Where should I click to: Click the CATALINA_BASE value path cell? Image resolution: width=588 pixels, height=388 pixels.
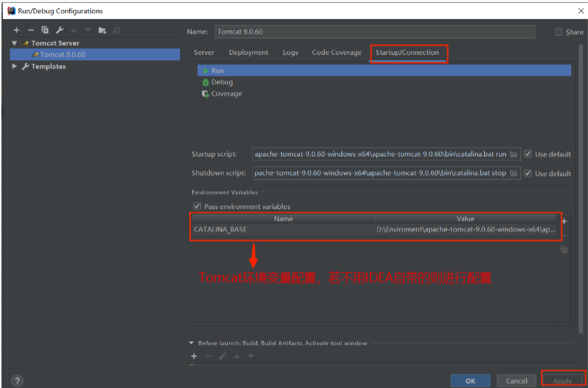pos(466,230)
